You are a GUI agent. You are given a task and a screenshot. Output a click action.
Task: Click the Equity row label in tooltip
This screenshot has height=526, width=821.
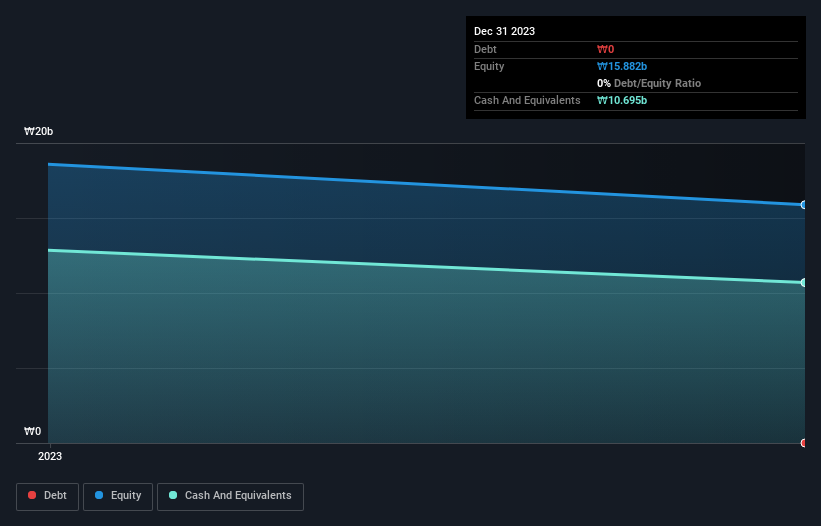(489, 66)
